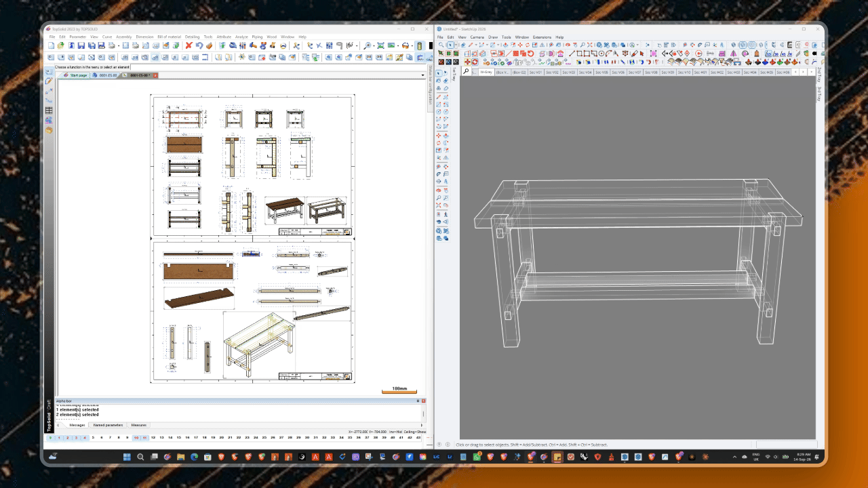Screen dimensions: 868x488
Task: Switch to the Start page tab in TopSolid
Action: pyautogui.click(x=76, y=75)
